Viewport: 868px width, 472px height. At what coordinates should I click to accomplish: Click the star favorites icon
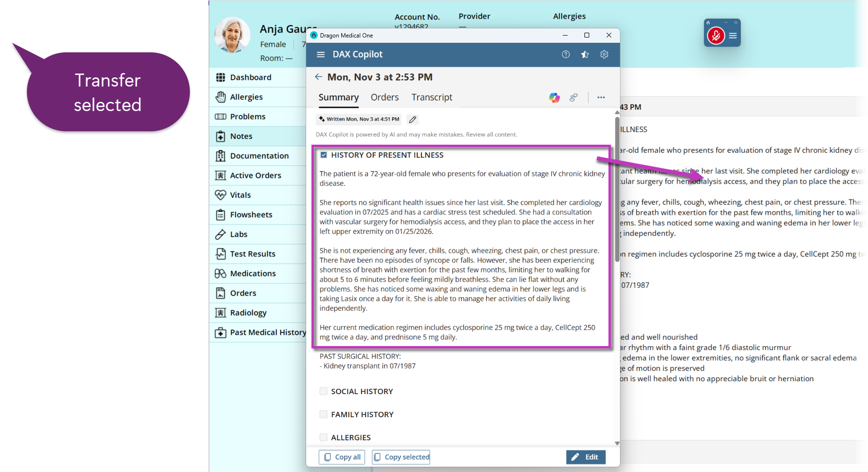tap(585, 54)
